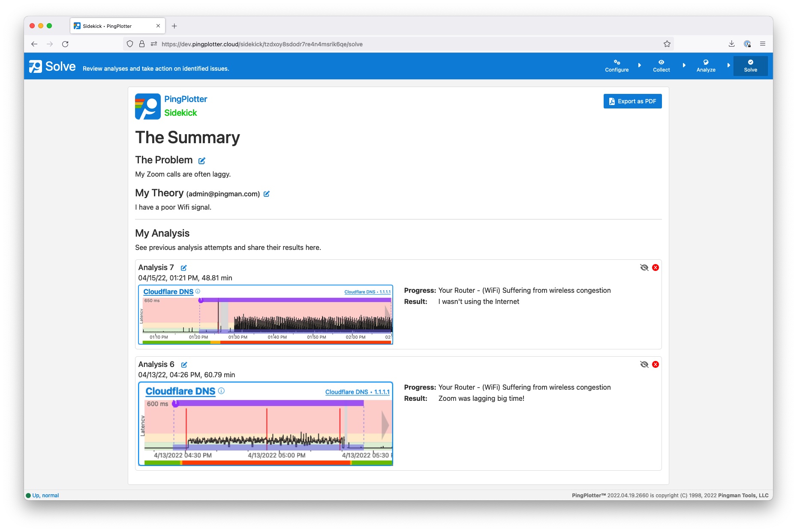Click purple focus handle on Analysis 7 graph
797x532 pixels.
pyautogui.click(x=201, y=300)
